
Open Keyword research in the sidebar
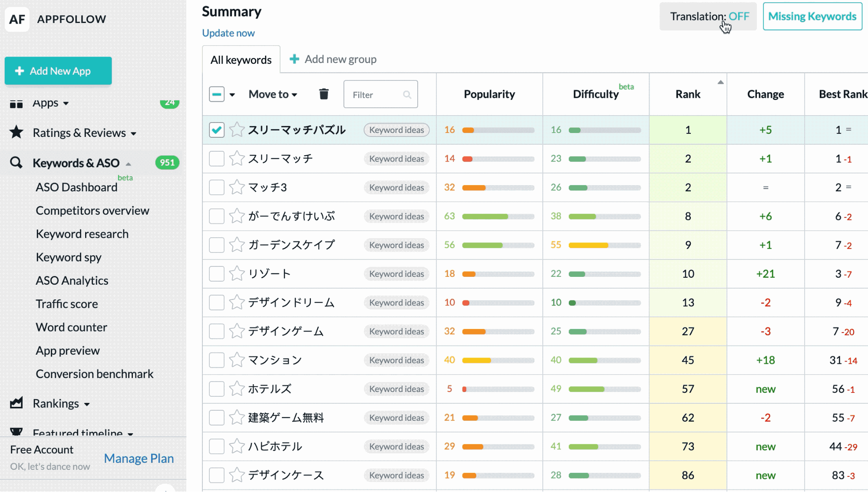click(x=82, y=234)
